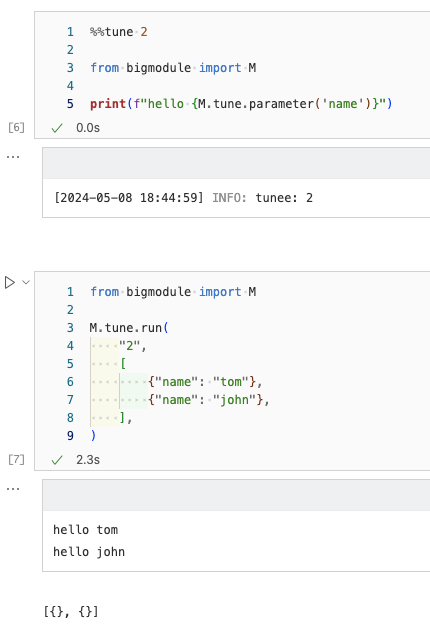Image resolution: width=430 pixels, height=632 pixels.
Task: Click the green success checkmark showing 2.3s
Action: (x=57, y=460)
